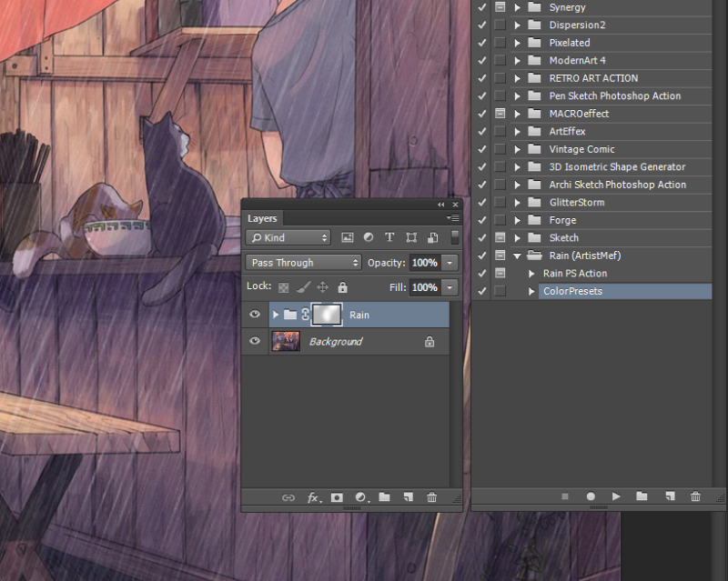Click the Rain group mask link icon

click(305, 315)
